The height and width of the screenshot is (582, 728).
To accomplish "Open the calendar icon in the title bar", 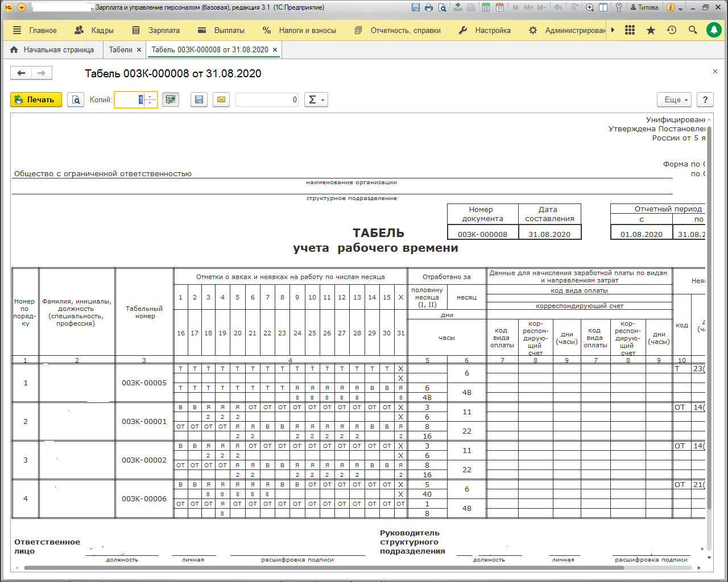I will click(x=499, y=7).
